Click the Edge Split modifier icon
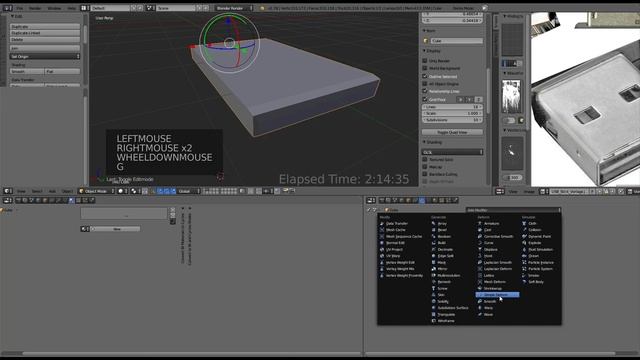 (433, 256)
